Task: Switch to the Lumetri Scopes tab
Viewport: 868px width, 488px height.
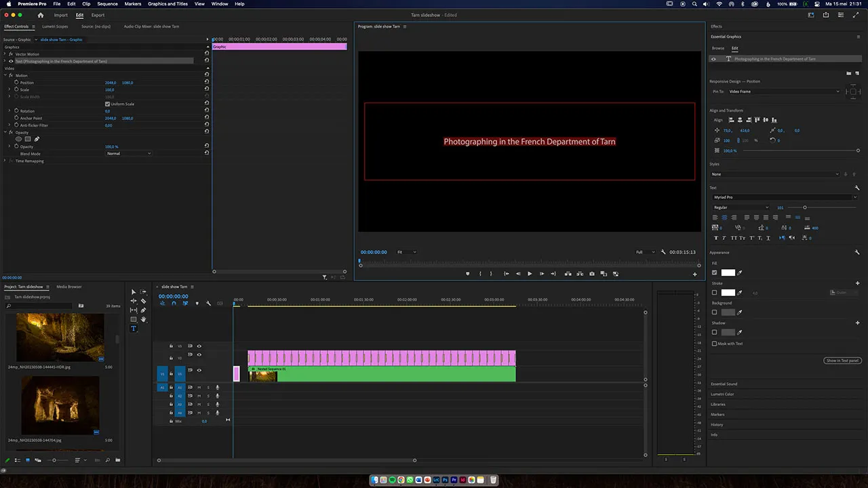Action: (55, 26)
